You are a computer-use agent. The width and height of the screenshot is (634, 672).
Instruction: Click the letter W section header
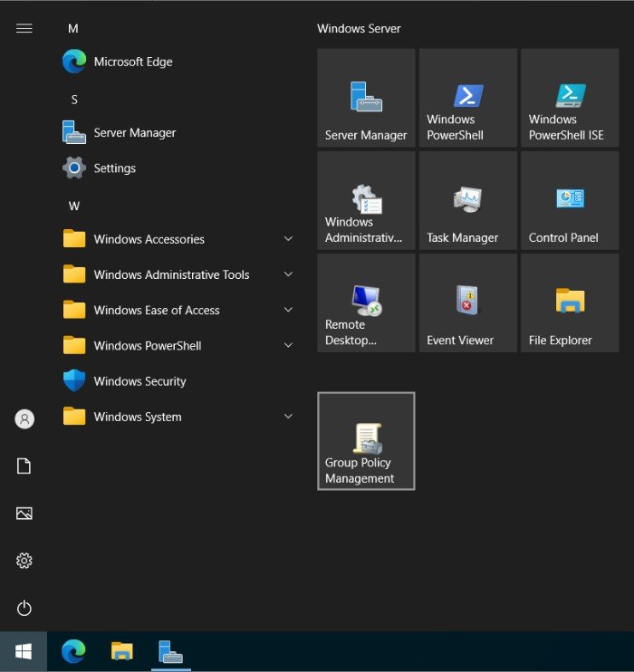(74, 206)
